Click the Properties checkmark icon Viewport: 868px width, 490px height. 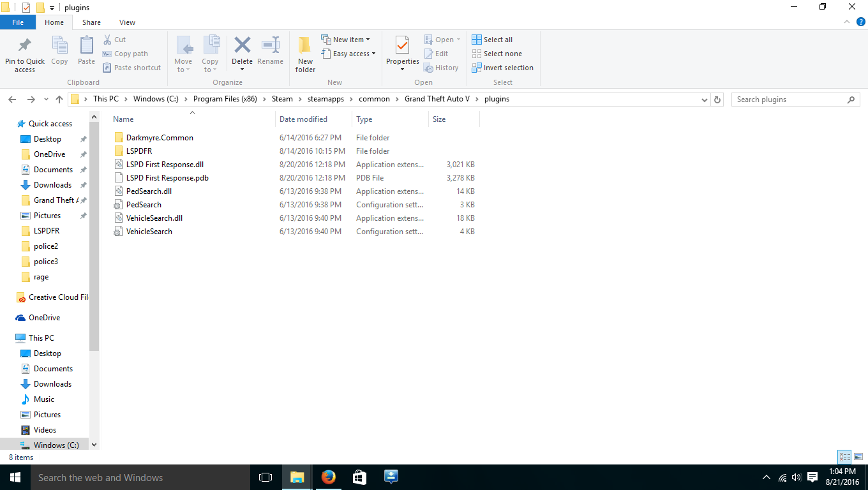pyautogui.click(x=402, y=45)
